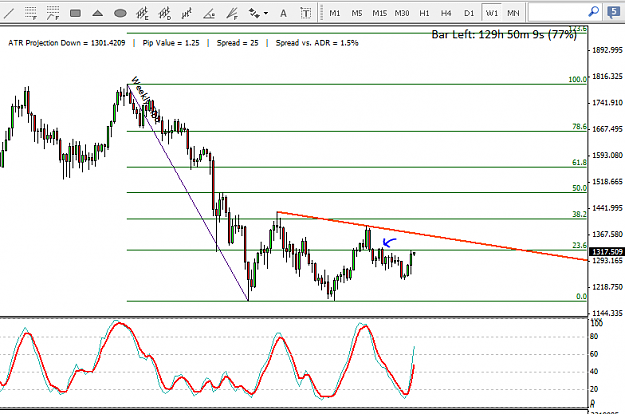Select the text (A) tool

point(283,14)
